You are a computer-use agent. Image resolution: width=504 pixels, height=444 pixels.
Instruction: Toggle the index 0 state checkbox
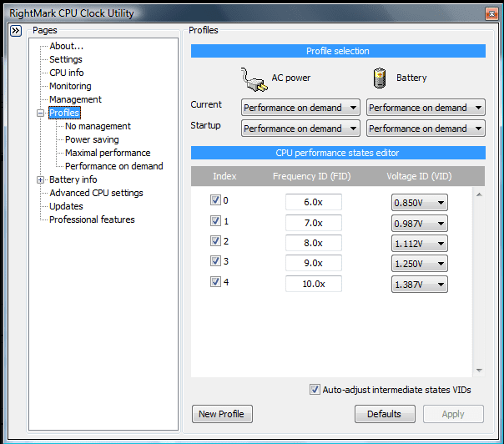pyautogui.click(x=215, y=200)
